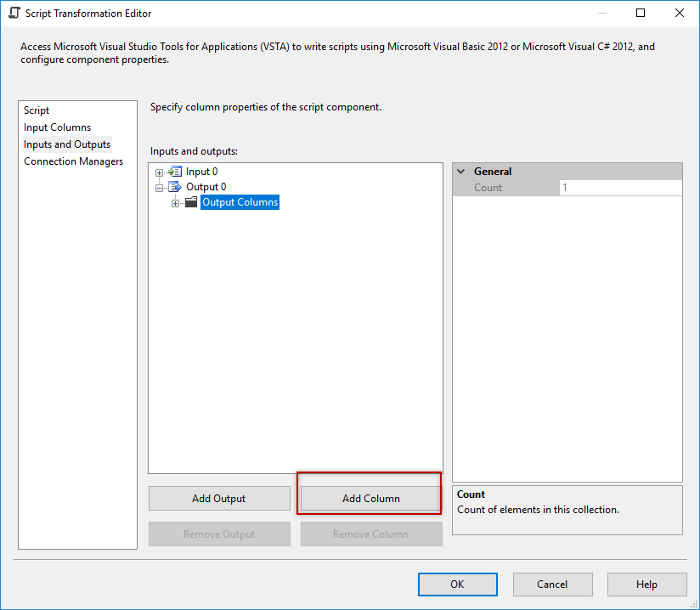
Task: Click the Remove Output button
Action: click(x=219, y=534)
